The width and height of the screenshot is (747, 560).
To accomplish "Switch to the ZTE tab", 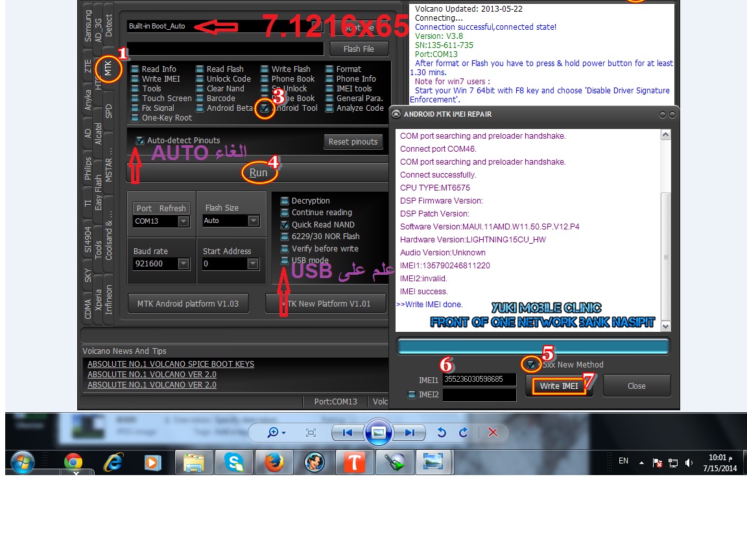I will [x=88, y=66].
